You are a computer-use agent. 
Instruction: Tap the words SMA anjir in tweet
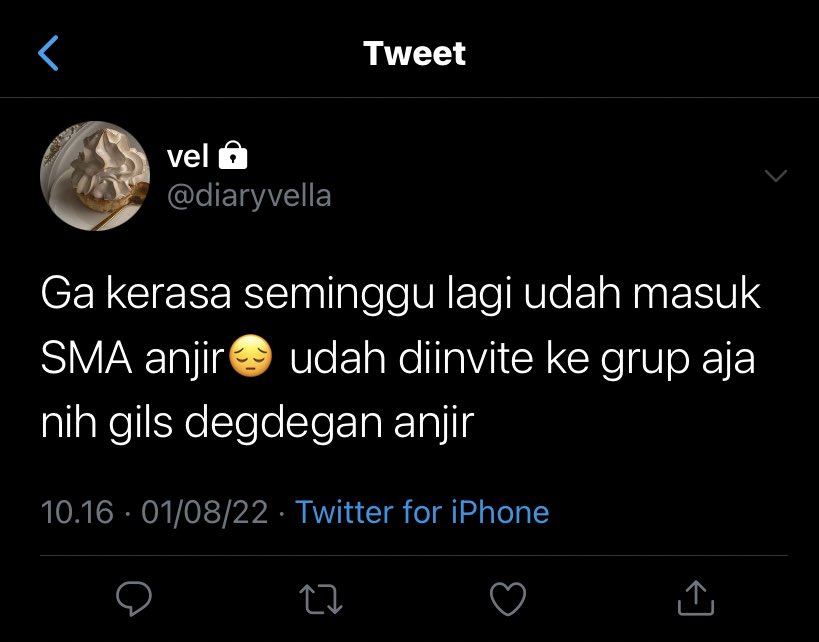click(x=133, y=359)
